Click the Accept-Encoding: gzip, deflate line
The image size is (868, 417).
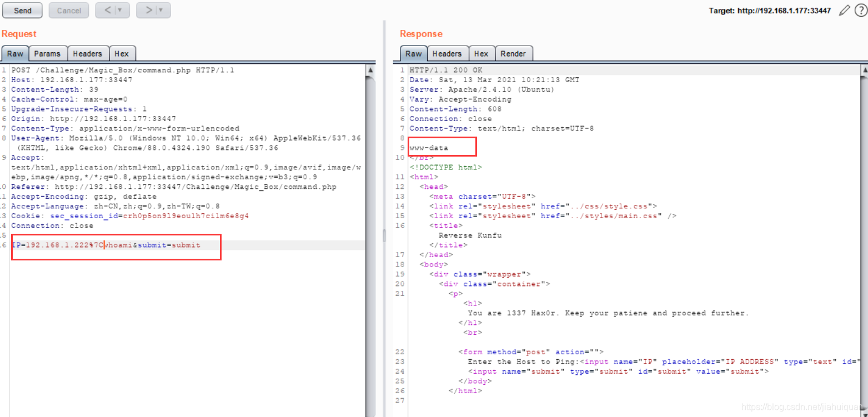pos(83,197)
